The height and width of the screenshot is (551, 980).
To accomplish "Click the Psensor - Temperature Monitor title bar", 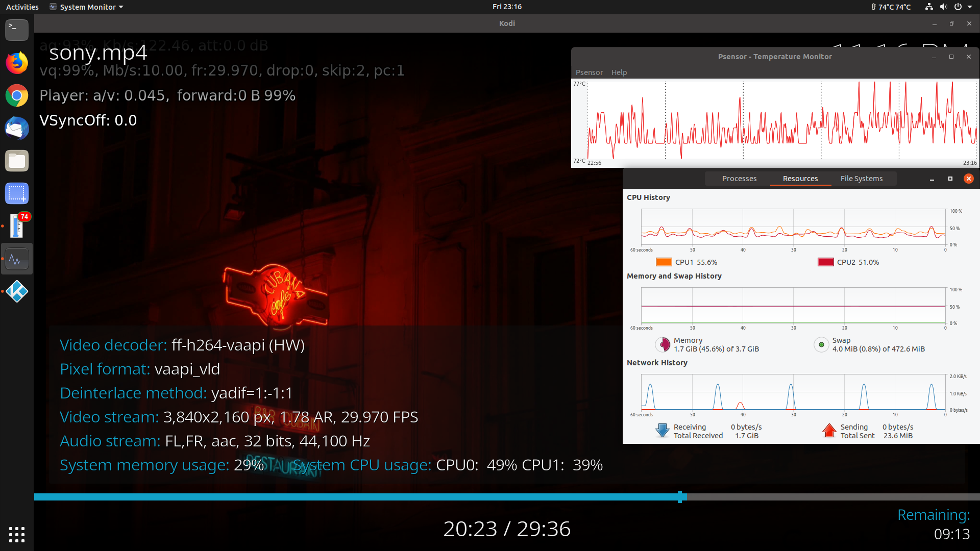I will coord(774,57).
